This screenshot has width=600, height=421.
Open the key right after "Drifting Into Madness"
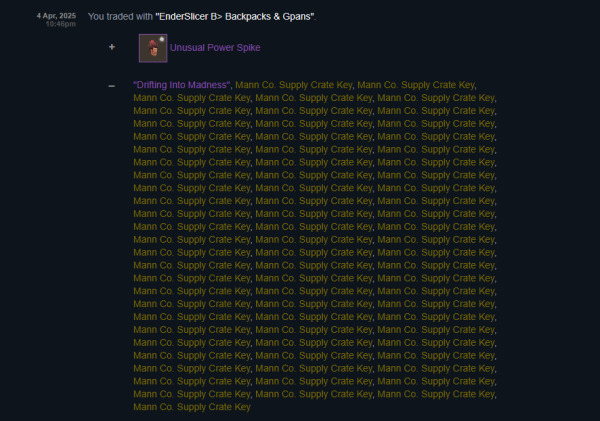click(294, 85)
